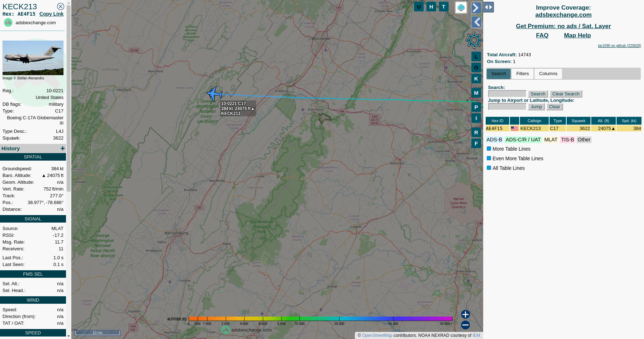Sort table by Alt. (ft) column
The image size is (644, 339).
(x=603, y=121)
